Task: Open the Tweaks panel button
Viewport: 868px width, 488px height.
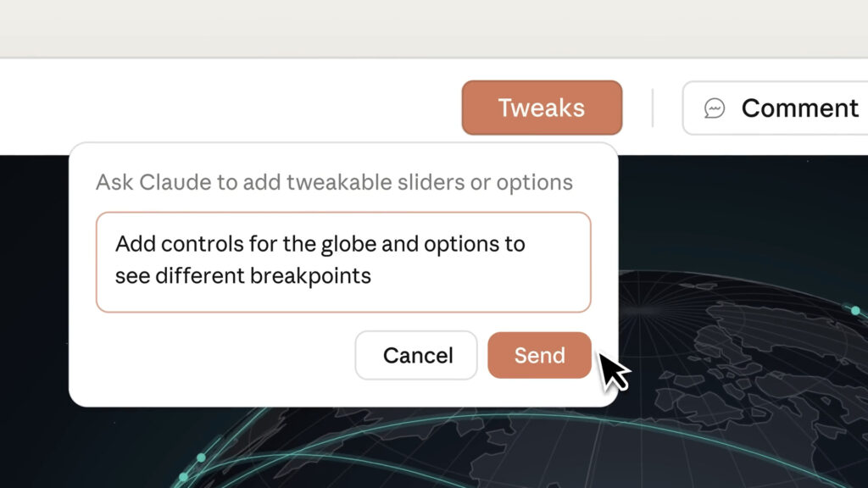Action: pos(542,108)
